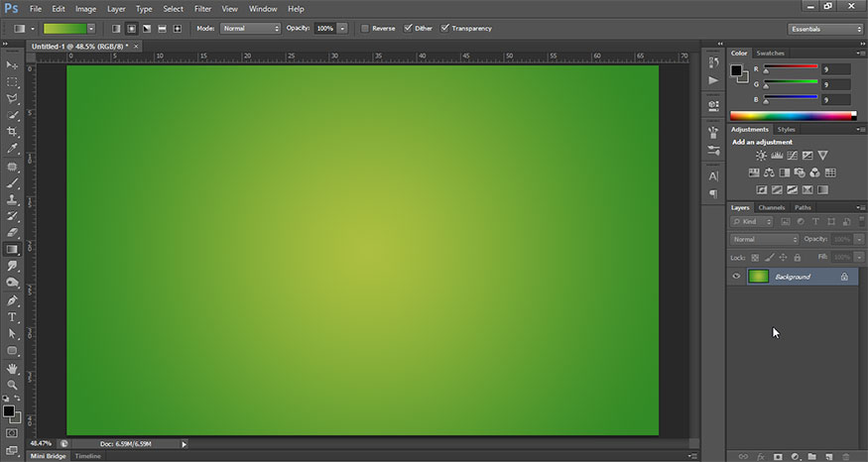Open the options bar Opacity dropdown arrow
The height and width of the screenshot is (462, 868).
click(342, 28)
